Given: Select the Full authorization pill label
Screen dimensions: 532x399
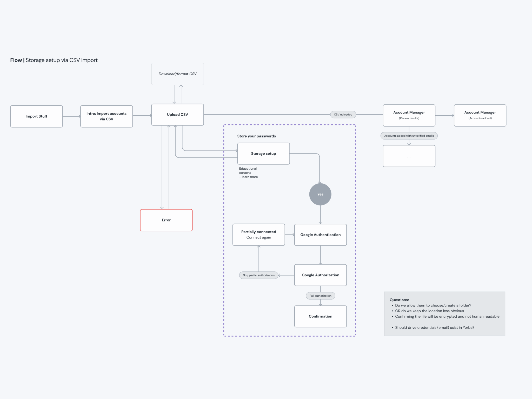Looking at the screenshot, I should [320, 296].
